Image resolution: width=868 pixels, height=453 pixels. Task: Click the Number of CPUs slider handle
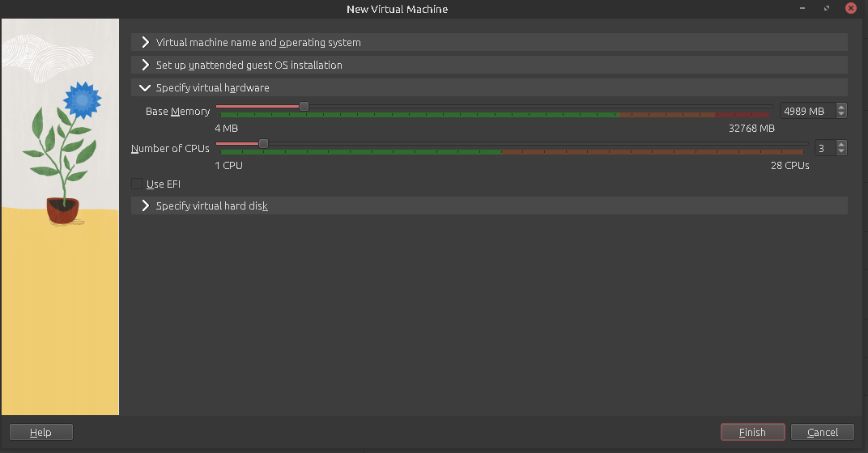coord(263,143)
